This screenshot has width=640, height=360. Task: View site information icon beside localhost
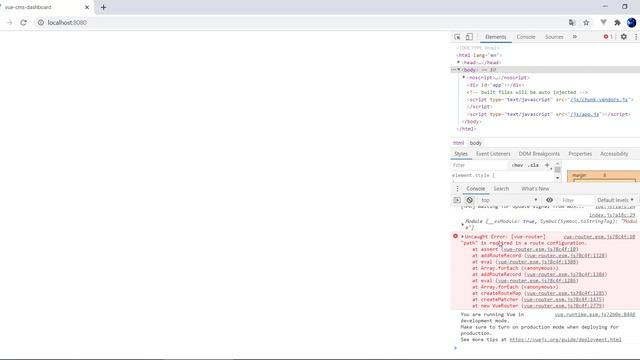point(41,22)
